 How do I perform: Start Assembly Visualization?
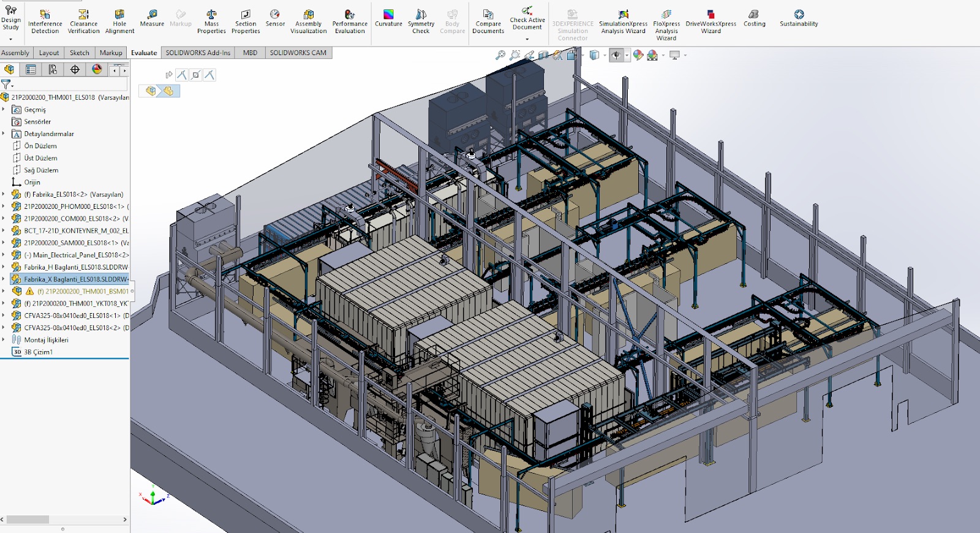pyautogui.click(x=308, y=21)
